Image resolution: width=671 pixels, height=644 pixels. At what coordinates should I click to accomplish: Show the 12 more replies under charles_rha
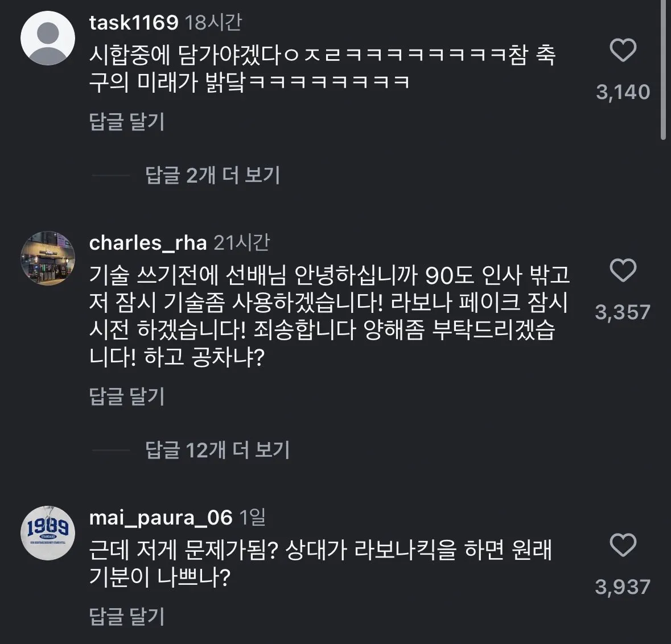click(219, 450)
